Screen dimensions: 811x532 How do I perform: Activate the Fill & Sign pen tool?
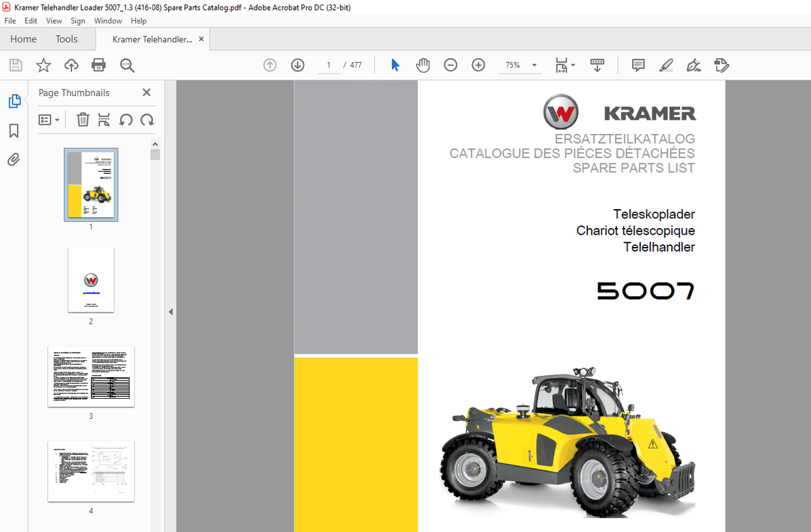click(x=693, y=65)
